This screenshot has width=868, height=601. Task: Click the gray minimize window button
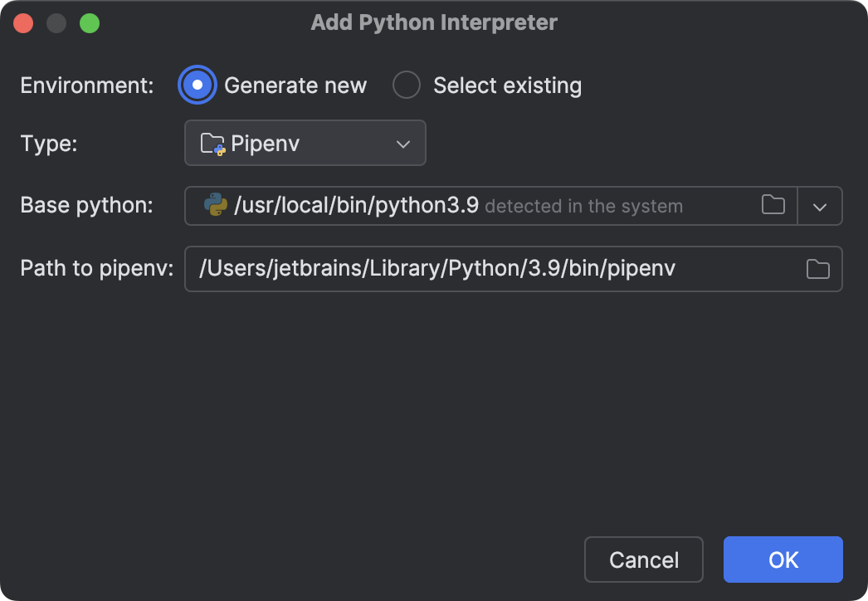coord(56,23)
